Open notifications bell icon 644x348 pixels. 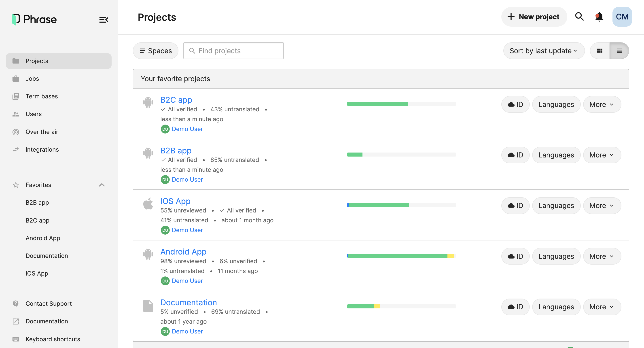[599, 17]
